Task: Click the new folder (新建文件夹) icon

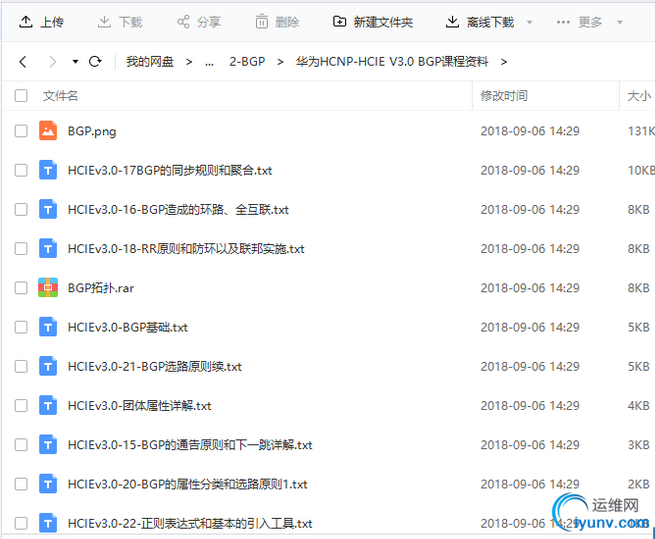Action: [340, 21]
